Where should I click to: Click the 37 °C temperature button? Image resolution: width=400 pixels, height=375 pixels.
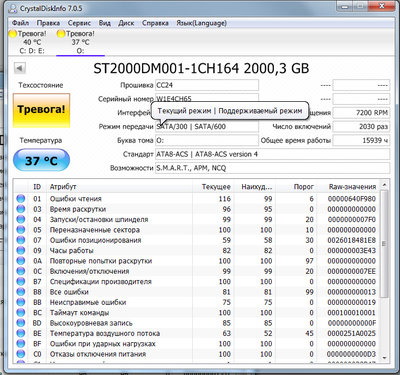[x=41, y=161]
